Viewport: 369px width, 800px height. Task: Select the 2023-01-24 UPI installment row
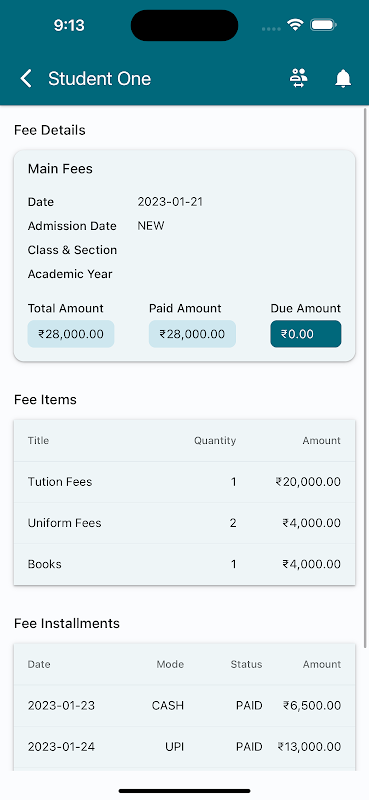click(x=184, y=747)
